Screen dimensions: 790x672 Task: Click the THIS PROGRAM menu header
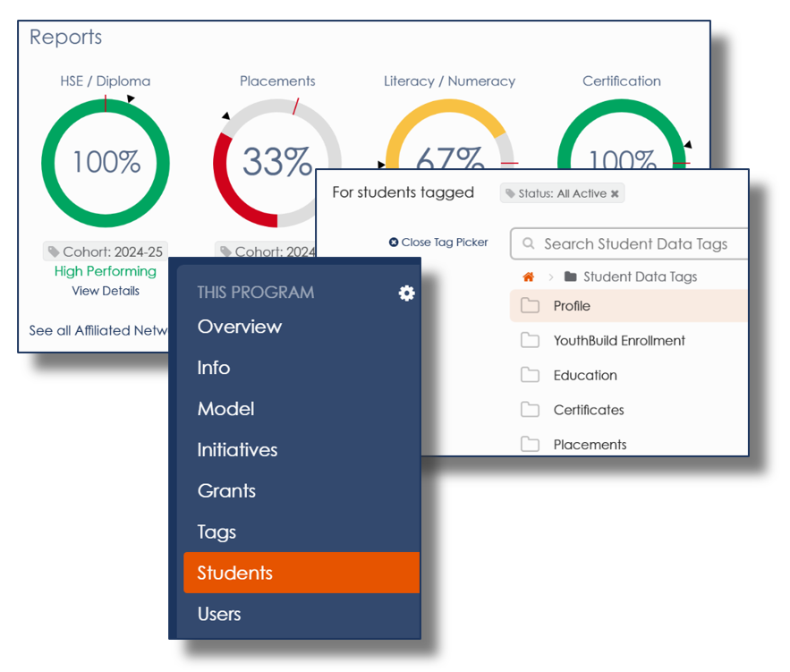[x=256, y=293]
